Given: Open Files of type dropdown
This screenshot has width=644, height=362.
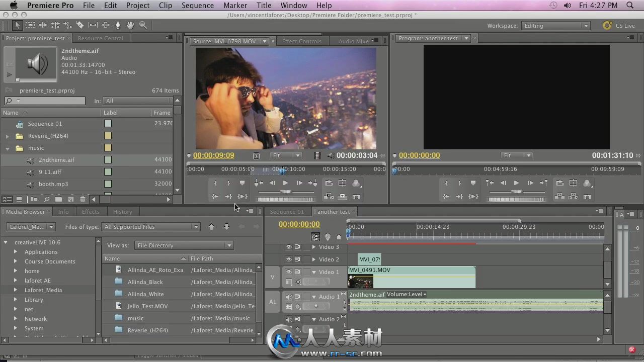Looking at the screenshot, I should (x=151, y=227).
